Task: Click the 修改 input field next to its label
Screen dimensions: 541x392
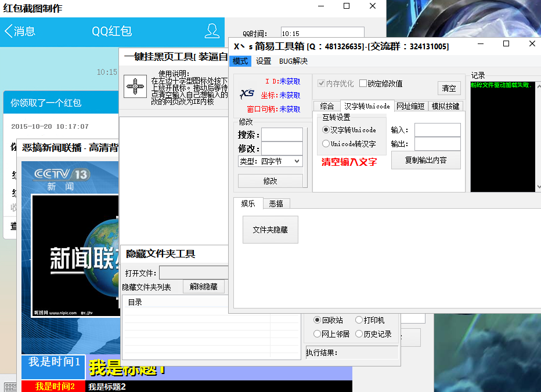Action: (282, 148)
